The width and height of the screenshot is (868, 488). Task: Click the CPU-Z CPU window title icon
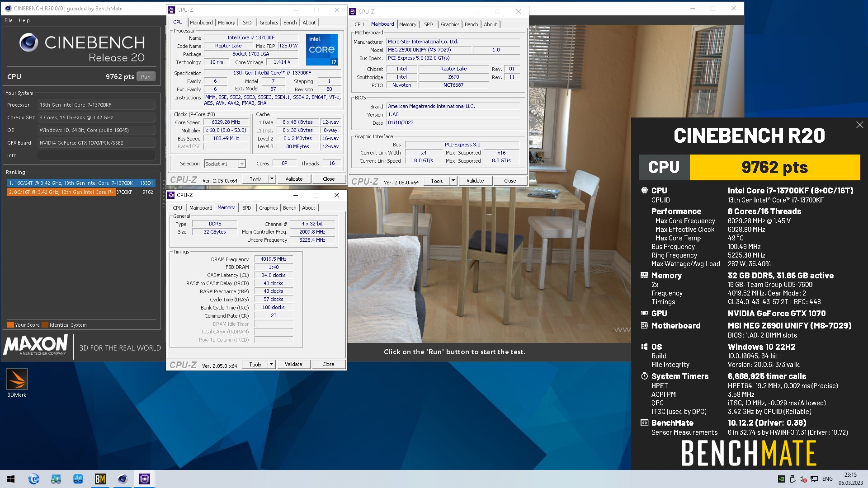point(172,10)
